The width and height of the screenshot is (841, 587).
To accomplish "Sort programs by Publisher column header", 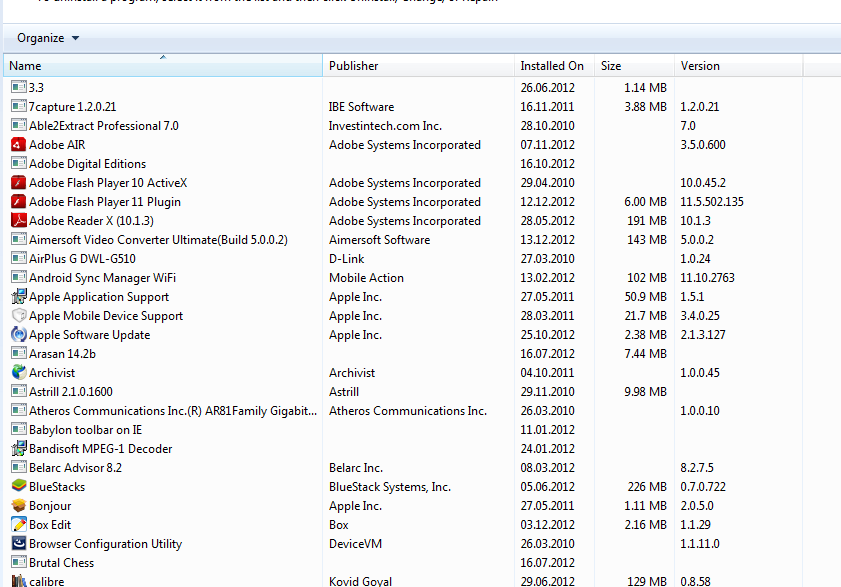I will coord(418,65).
